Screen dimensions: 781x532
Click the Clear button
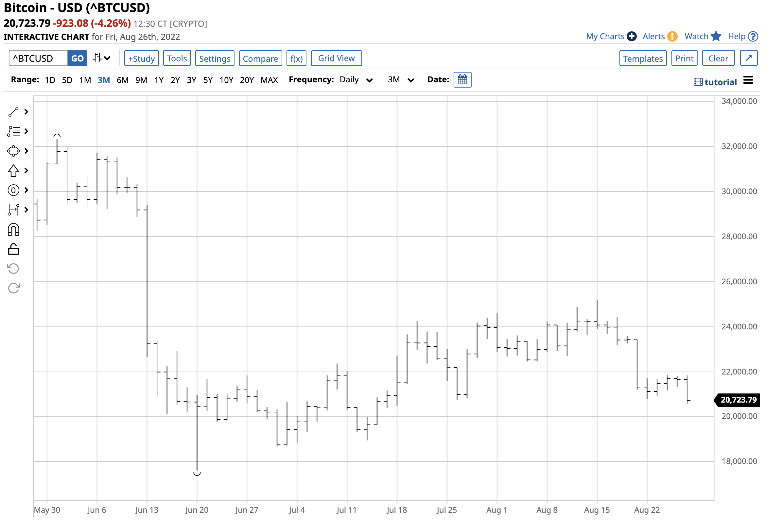718,58
